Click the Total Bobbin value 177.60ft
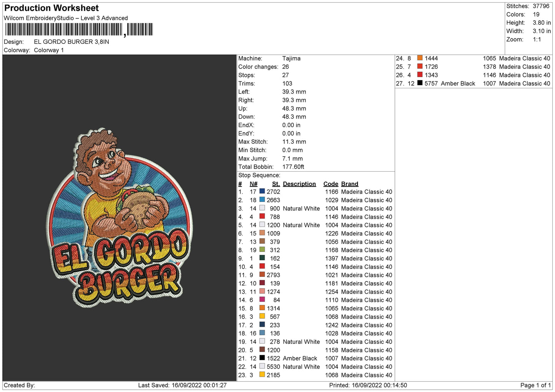This screenshot has width=555, height=392. click(293, 167)
